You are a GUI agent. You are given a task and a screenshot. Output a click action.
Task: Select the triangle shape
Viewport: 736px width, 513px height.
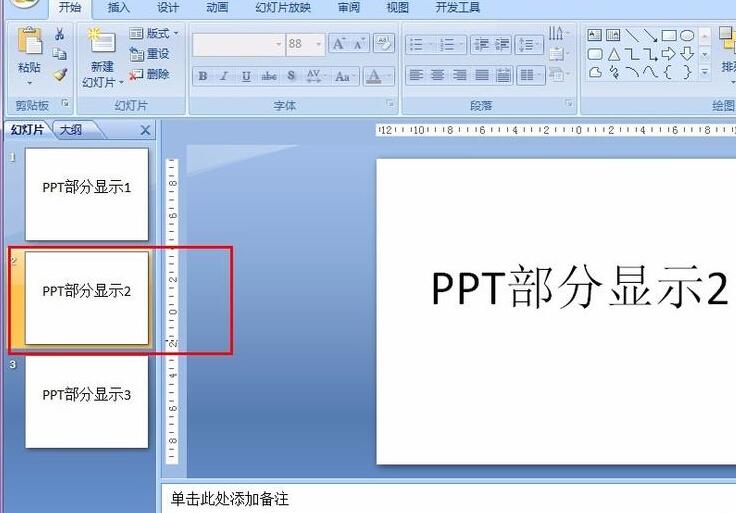pyautogui.click(x=613, y=54)
